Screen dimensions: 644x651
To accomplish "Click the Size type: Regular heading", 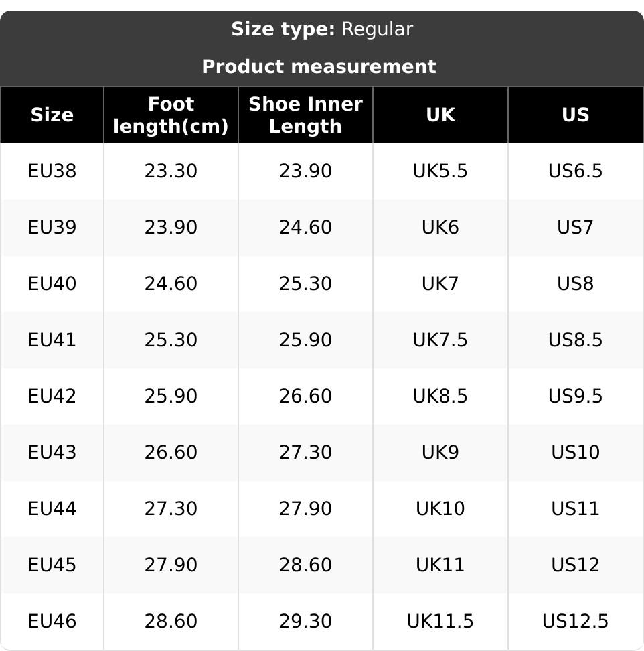I will [x=322, y=29].
